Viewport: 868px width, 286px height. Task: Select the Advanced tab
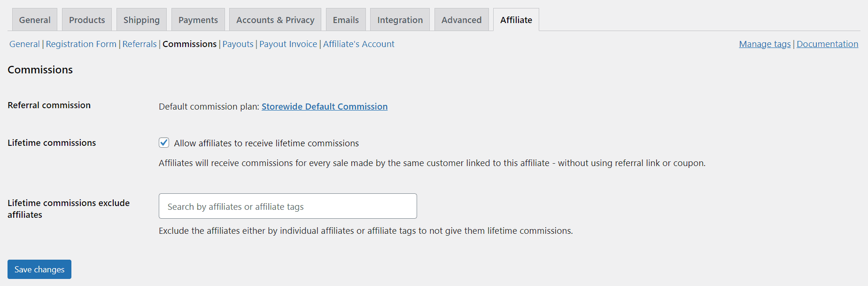(461, 20)
